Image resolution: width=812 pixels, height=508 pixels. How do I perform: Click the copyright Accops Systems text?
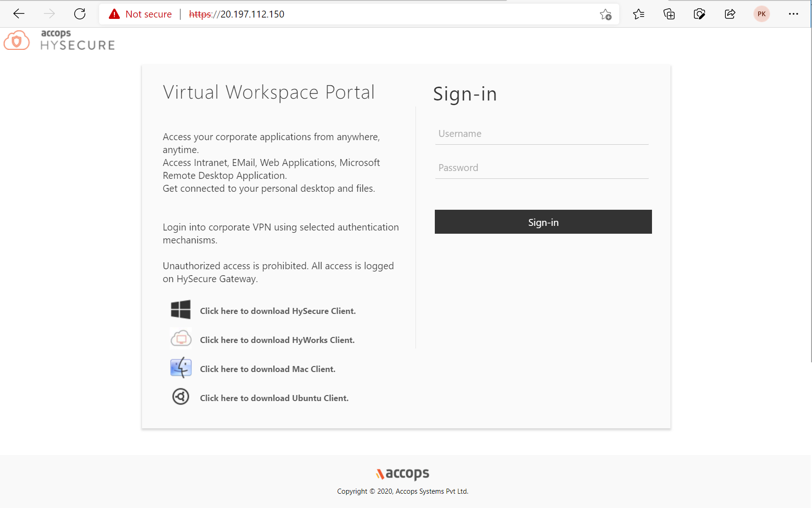(x=403, y=491)
